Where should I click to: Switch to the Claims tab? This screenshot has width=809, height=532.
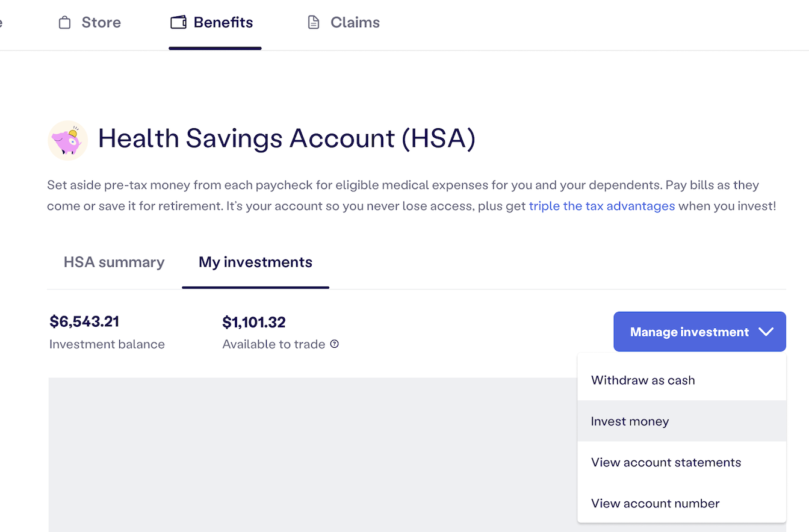coord(344,23)
